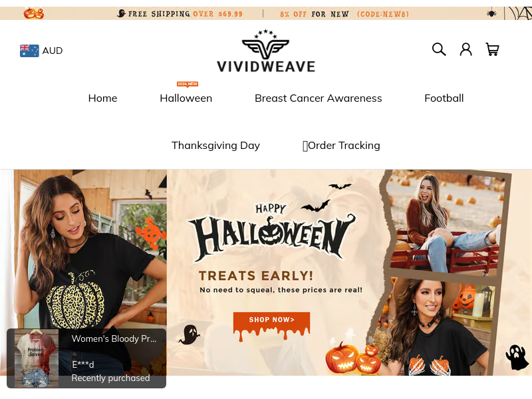Viewport: 532px width, 399px height.
Task: Open Breast Cancer Awareness category
Action: point(319,98)
